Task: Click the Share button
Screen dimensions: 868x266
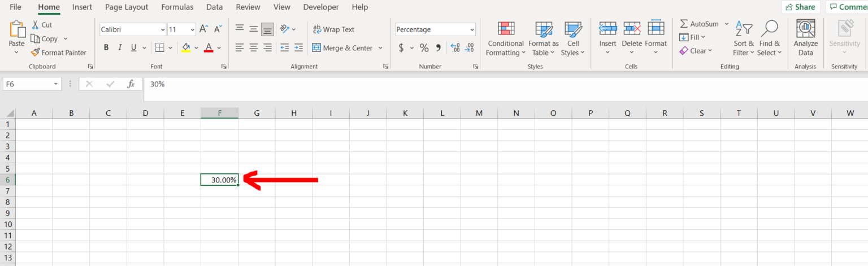Action: click(x=801, y=7)
